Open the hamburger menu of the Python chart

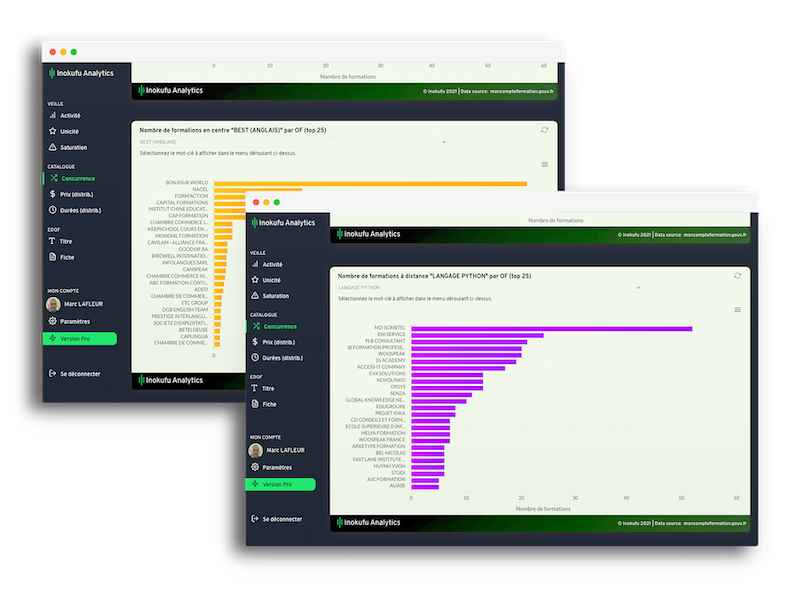[x=738, y=310]
